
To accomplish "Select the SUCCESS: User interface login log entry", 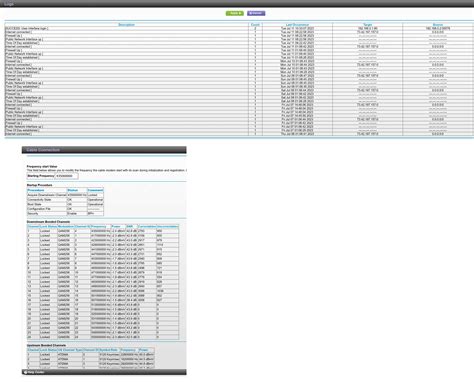I will (239, 28).
